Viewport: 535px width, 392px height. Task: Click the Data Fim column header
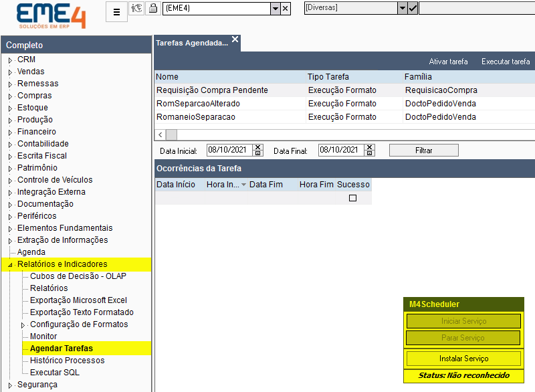coord(272,185)
